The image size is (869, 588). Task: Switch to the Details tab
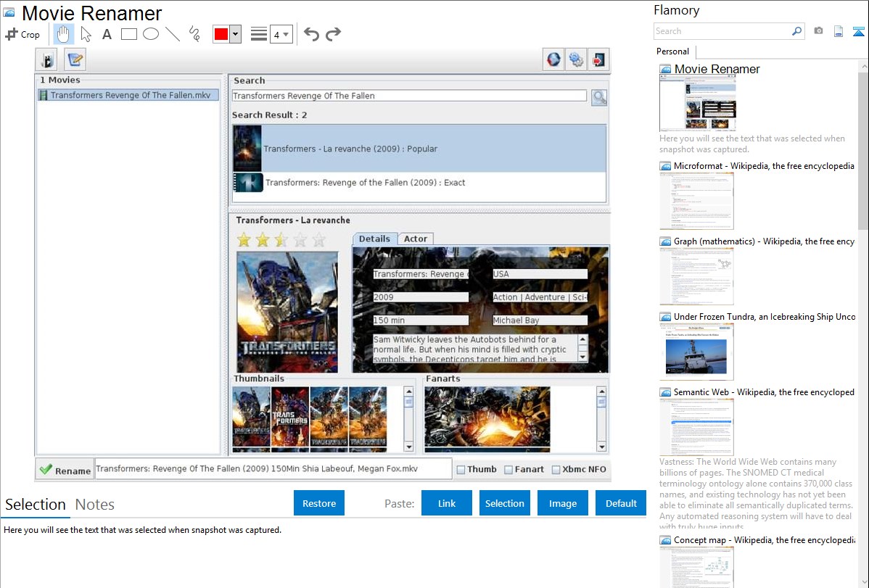point(374,239)
